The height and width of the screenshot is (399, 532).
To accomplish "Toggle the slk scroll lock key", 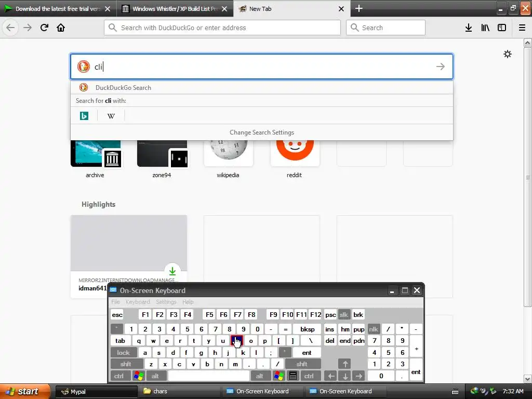I will tap(344, 314).
